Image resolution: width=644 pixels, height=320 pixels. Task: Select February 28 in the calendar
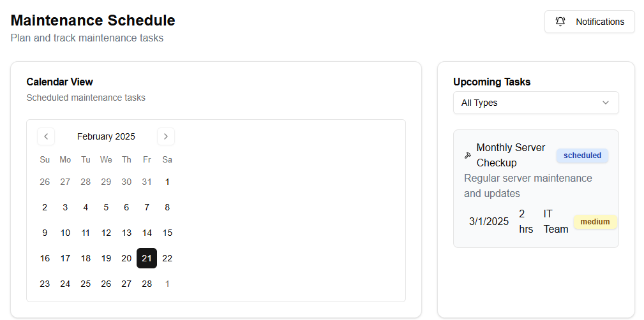(147, 284)
